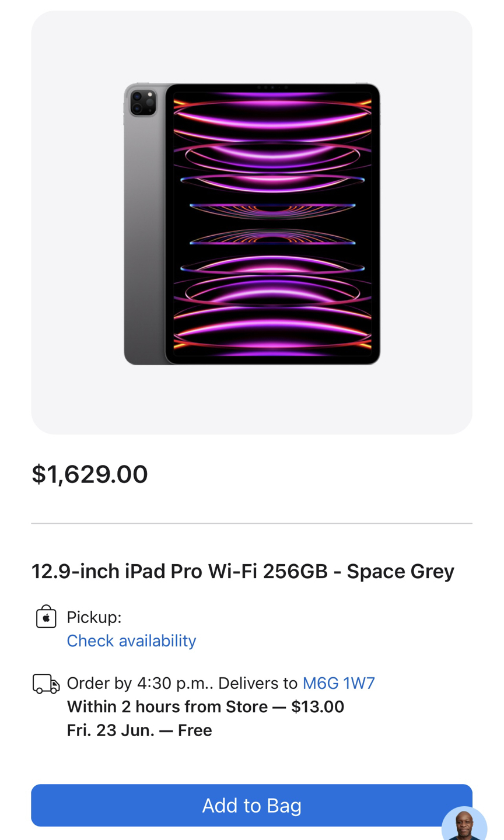Screen dimensions: 504x840
Task: Click the Apple shopping bag pickup icon
Action: click(46, 617)
